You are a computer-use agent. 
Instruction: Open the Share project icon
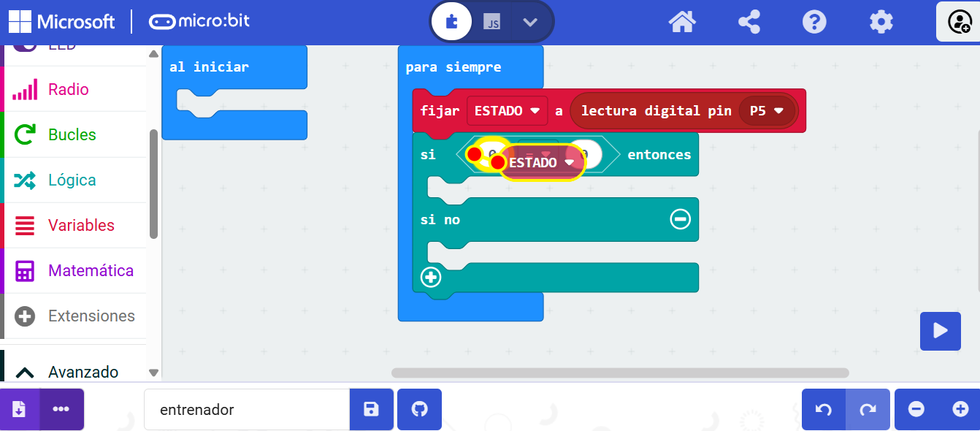pos(749,22)
